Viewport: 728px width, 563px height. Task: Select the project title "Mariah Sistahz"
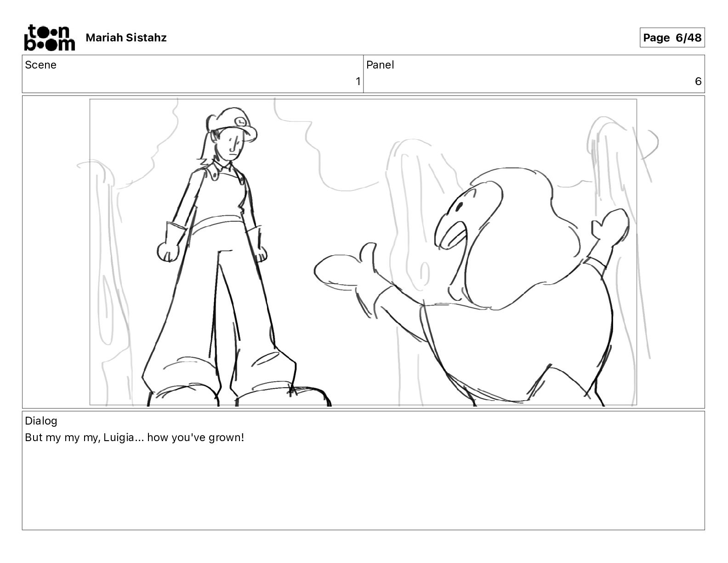click(126, 38)
